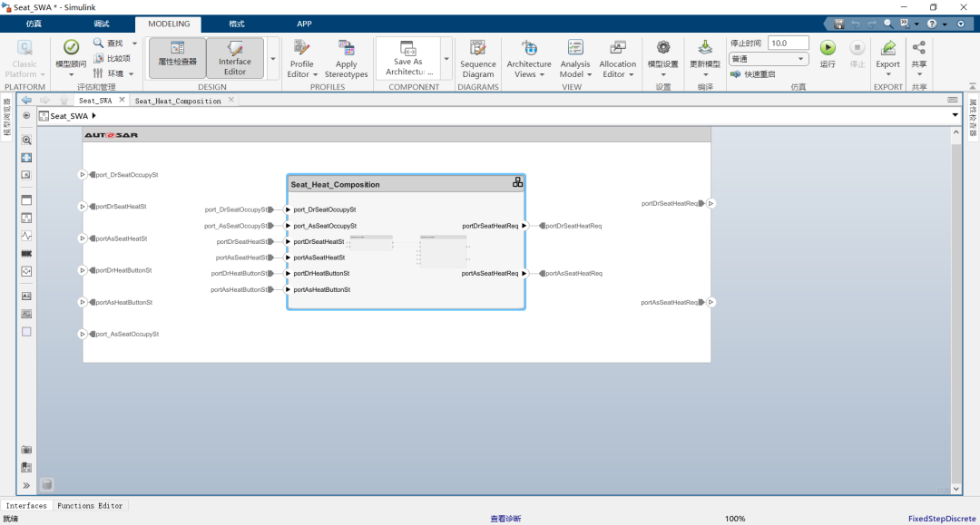Click the component block palette icon
Viewport: 980px width, 525px height.
(26, 200)
